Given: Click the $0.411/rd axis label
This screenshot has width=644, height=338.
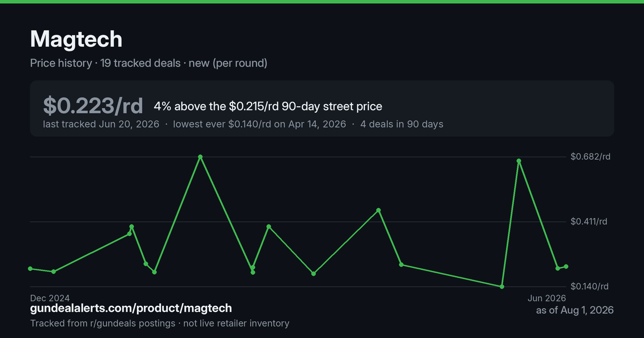Looking at the screenshot, I should 589,222.
